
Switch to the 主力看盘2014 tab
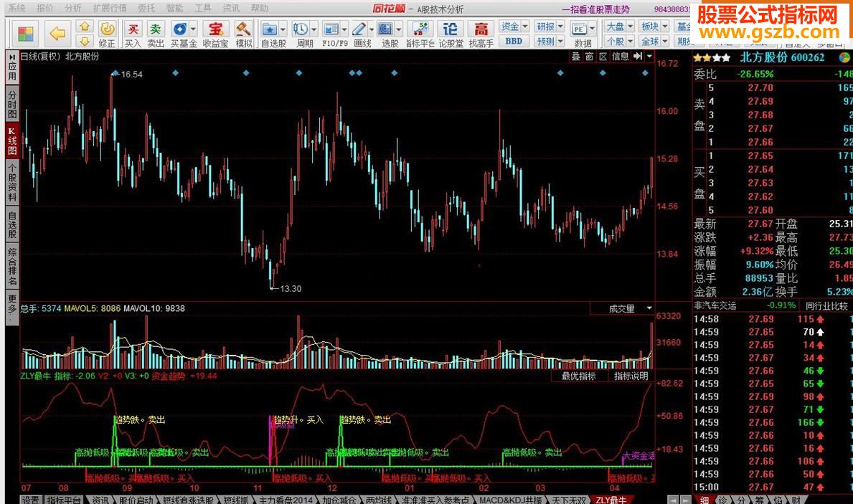286,500
